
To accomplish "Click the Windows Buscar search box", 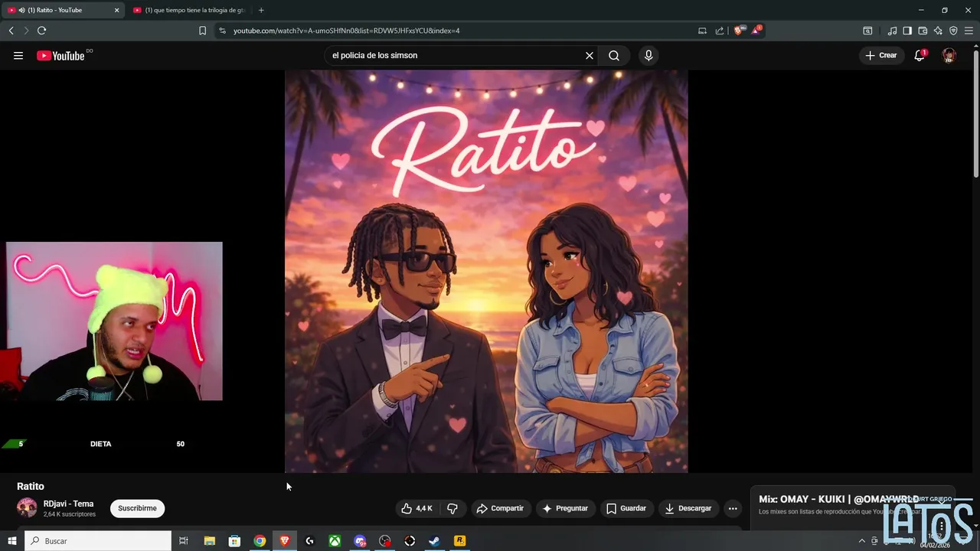I will click(98, 541).
